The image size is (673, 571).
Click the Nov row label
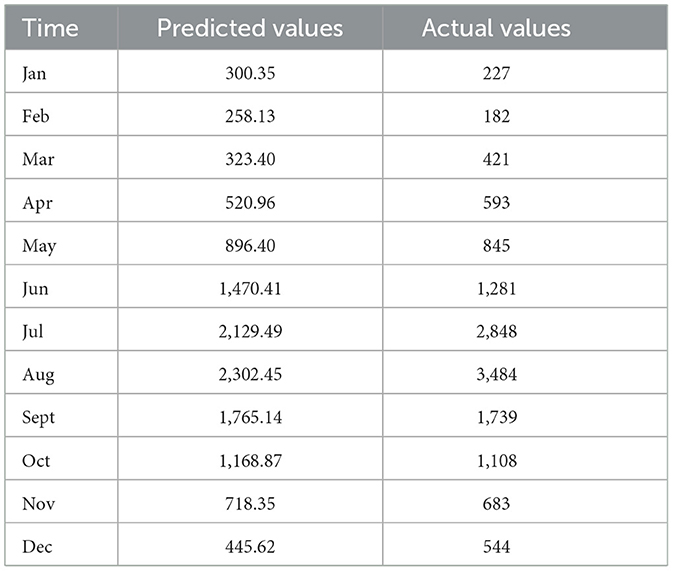click(x=35, y=503)
